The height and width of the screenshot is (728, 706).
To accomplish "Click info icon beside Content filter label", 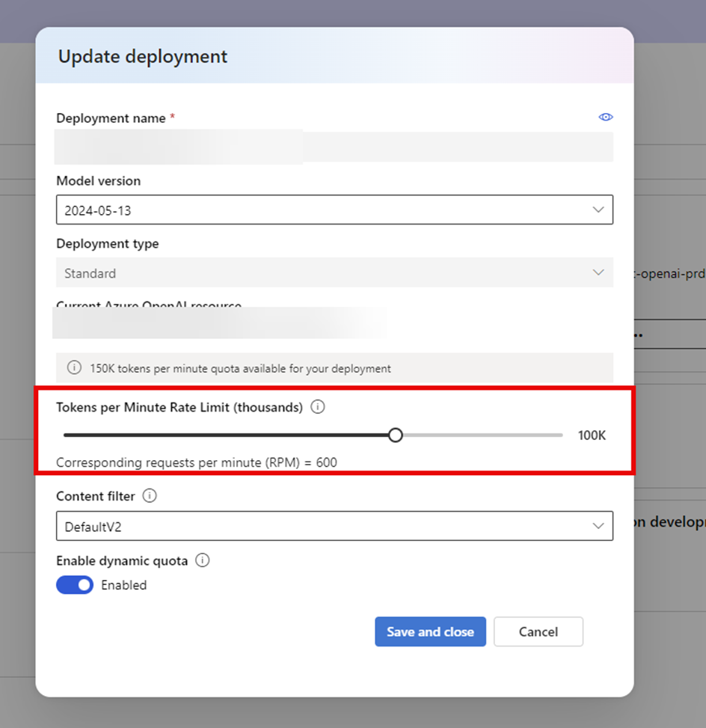I will pyautogui.click(x=150, y=496).
